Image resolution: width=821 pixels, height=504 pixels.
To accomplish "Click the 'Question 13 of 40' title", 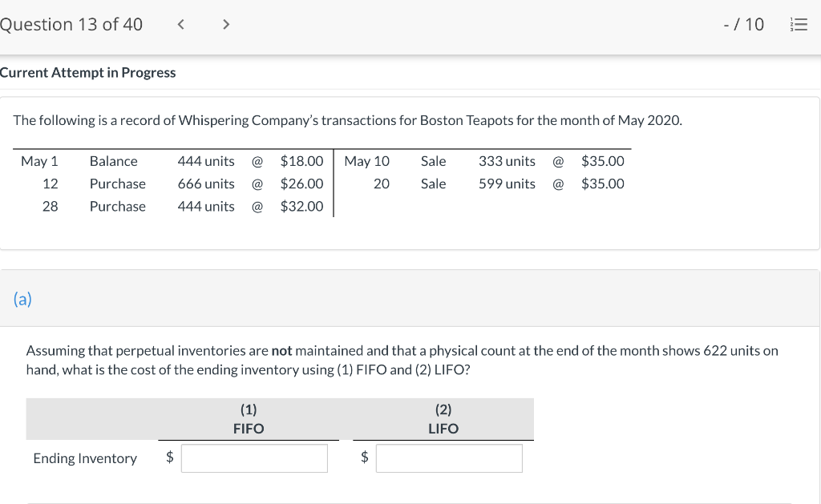I will (x=71, y=25).
